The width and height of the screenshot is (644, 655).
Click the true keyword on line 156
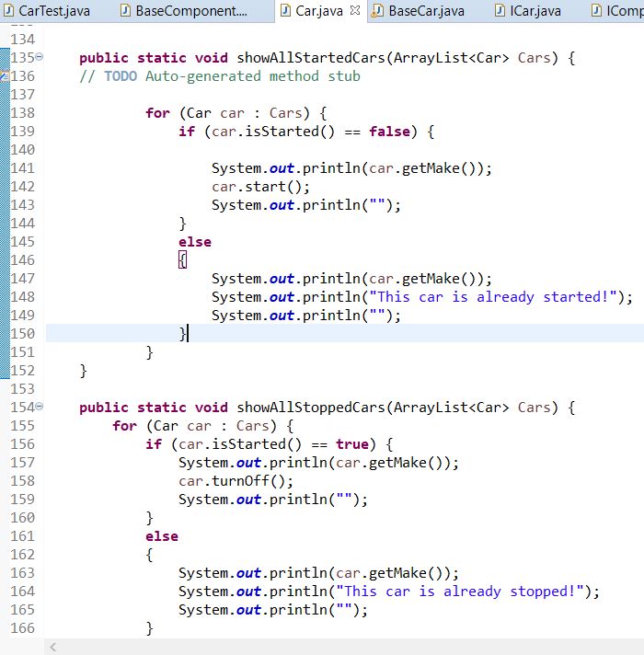click(352, 444)
